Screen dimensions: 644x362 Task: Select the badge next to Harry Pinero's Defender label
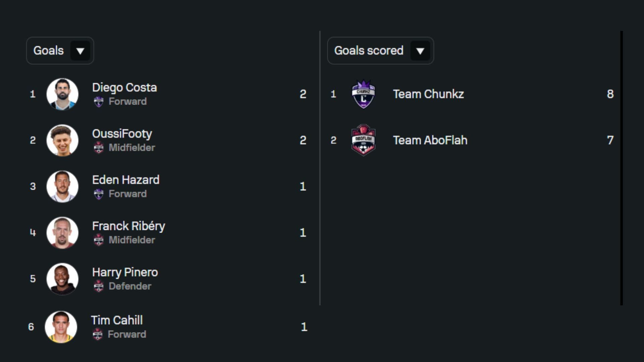99,287
